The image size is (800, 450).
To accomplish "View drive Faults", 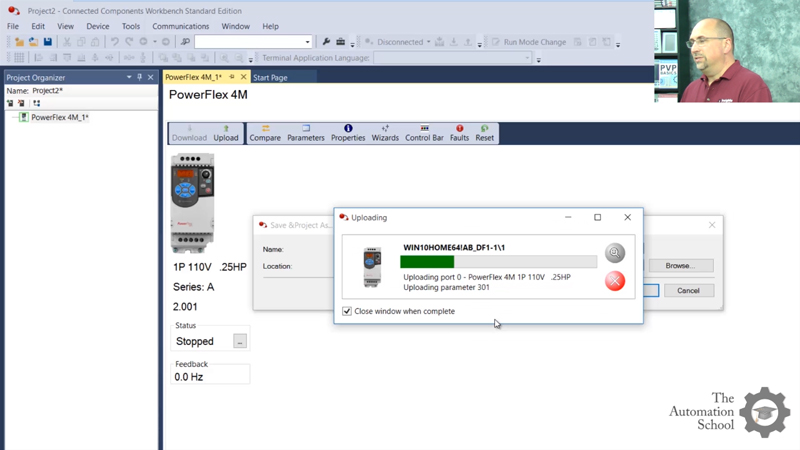I will [x=459, y=133].
